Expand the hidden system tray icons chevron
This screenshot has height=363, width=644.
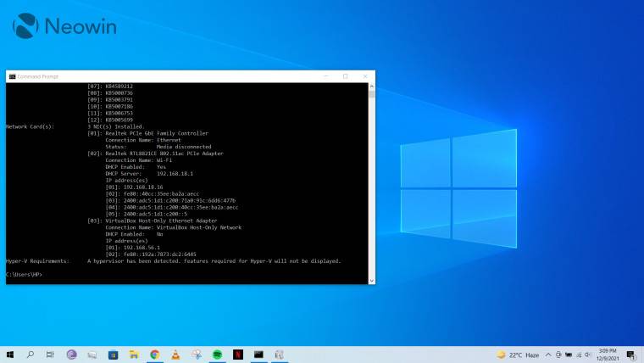click(549, 355)
